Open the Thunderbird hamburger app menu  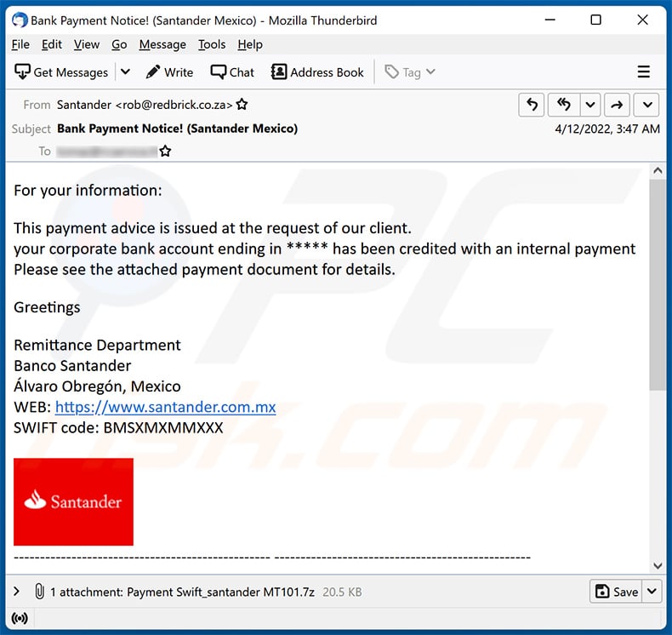pos(643,72)
